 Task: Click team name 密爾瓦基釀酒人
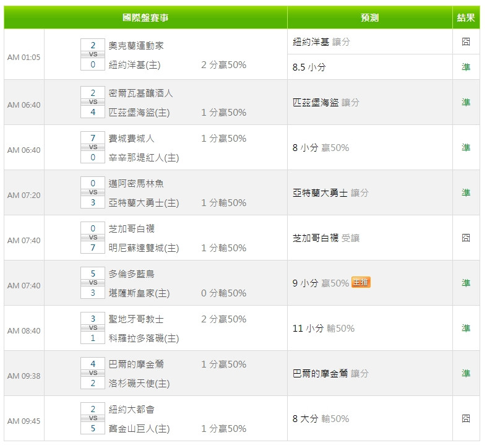click(x=140, y=93)
